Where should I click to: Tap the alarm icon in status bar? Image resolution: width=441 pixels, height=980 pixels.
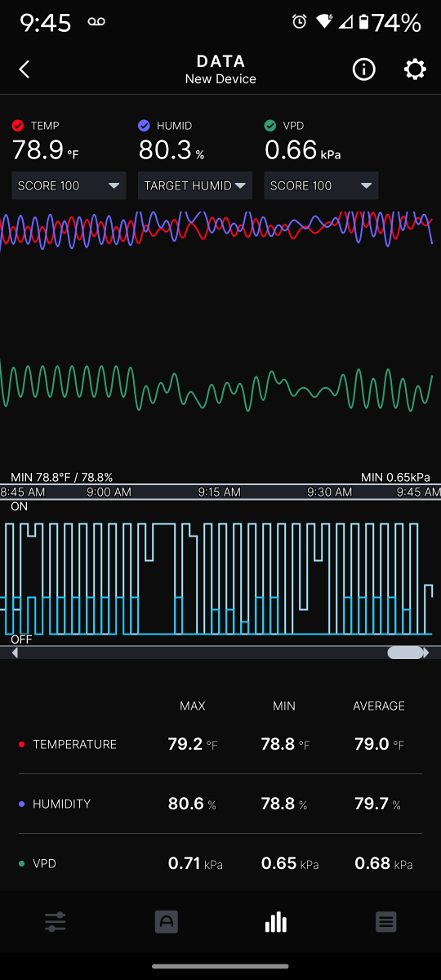(x=300, y=22)
